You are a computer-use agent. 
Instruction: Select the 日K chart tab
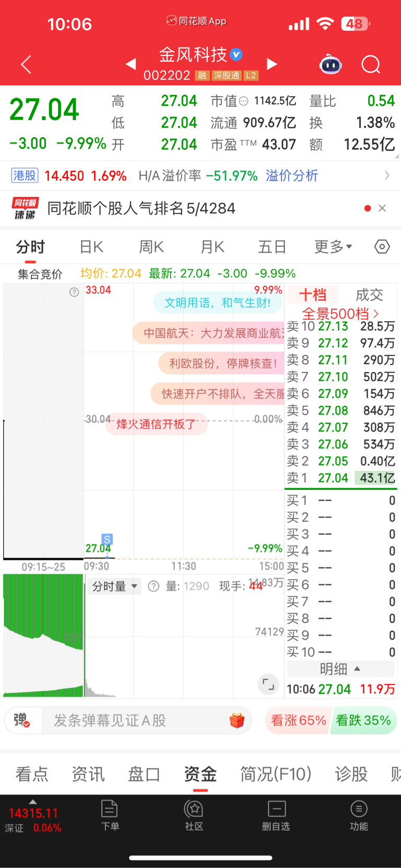coord(91,247)
